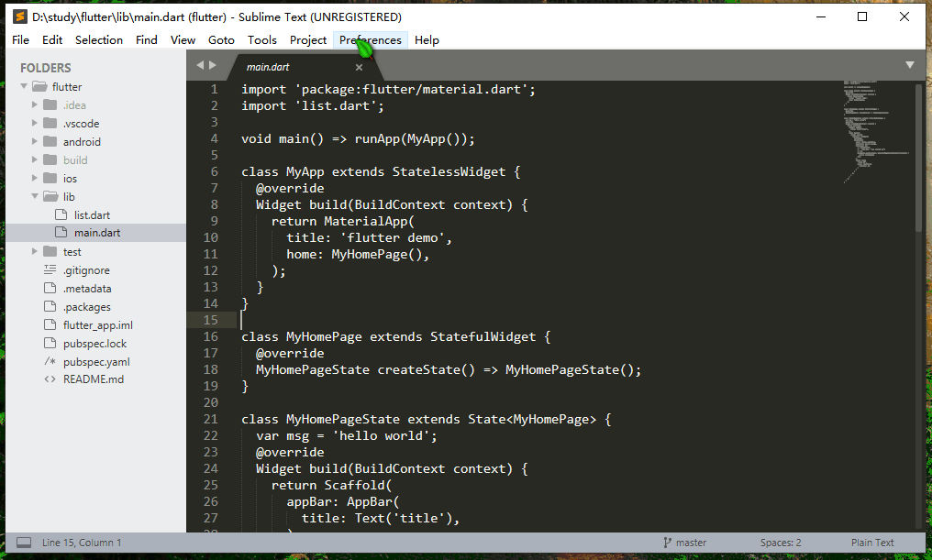This screenshot has width=932, height=560.
Task: Click the git branch icon in status bar
Action: (668, 543)
